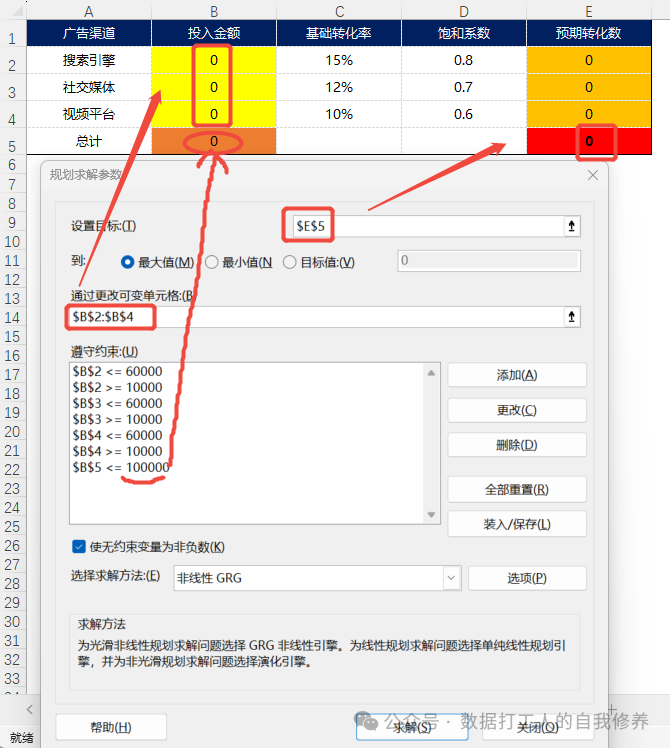Viewport: 670px width, 748px height.
Task: Click the 0.7 saturation cell
Action: coord(464,87)
